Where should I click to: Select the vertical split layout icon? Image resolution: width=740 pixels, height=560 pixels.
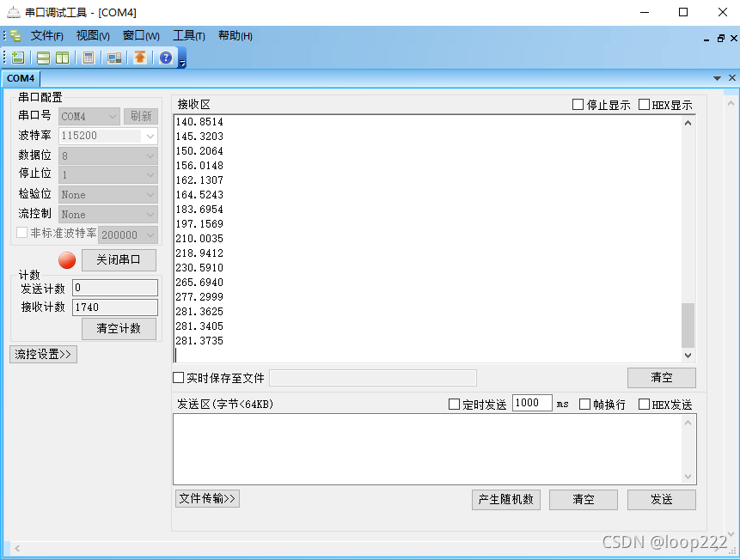coord(60,57)
